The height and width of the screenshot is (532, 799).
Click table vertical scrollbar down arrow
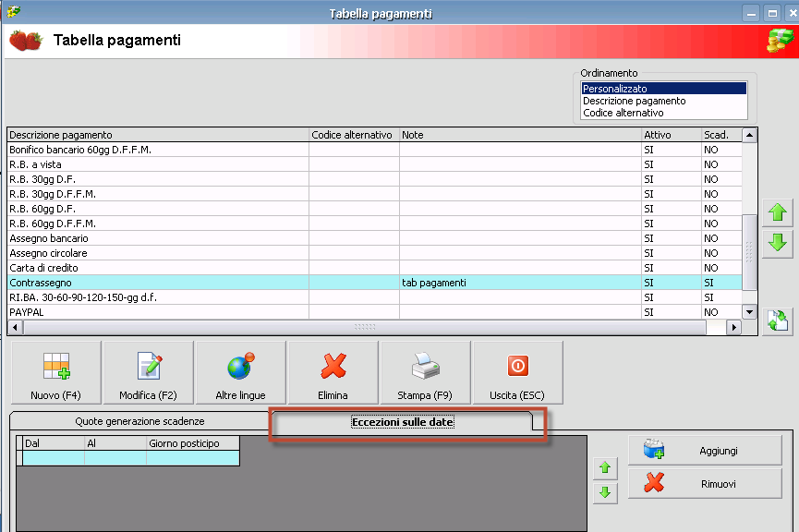pyautogui.click(x=749, y=312)
